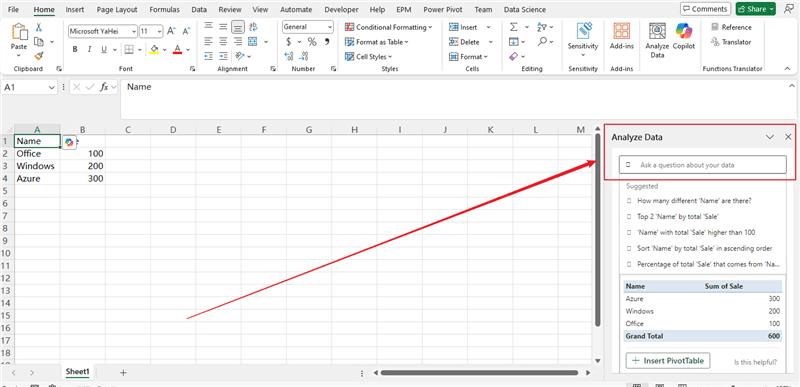Click the Fill down icon
This screenshot has height=387, width=800.
[514, 42]
